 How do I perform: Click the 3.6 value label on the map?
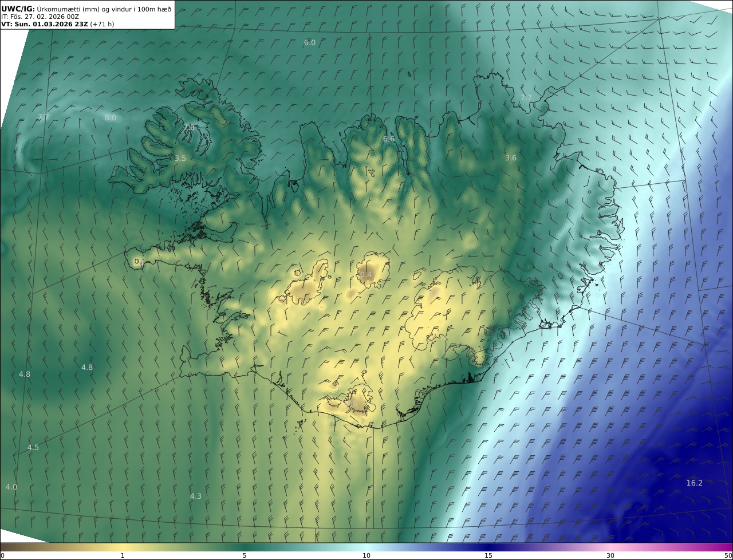[511, 157]
